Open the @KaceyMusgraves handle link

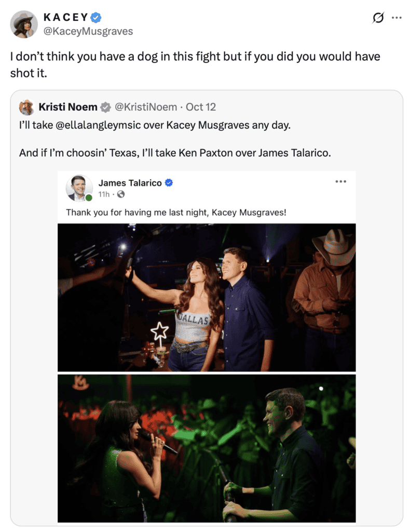(88, 31)
